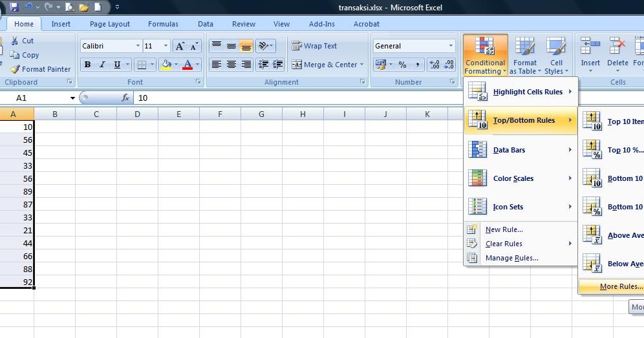Select the Top 10 % rule
Image resolution: width=644 pixels, height=338 pixels.
[612, 150]
